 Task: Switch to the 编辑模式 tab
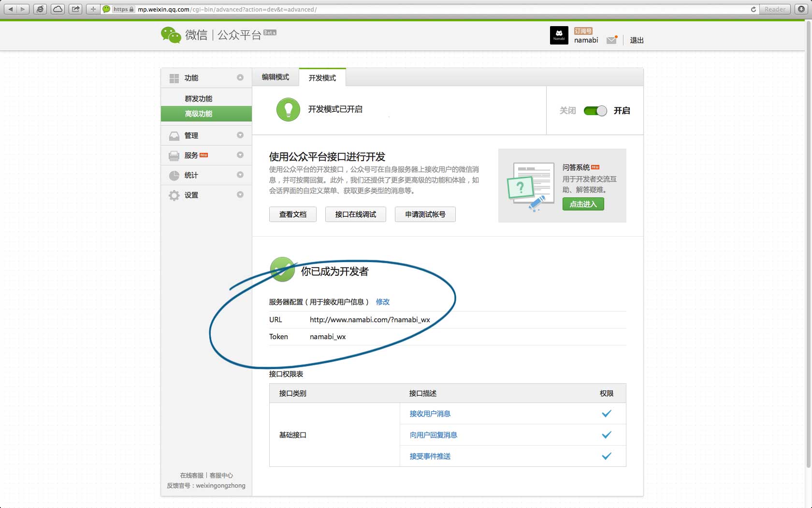pyautogui.click(x=275, y=77)
